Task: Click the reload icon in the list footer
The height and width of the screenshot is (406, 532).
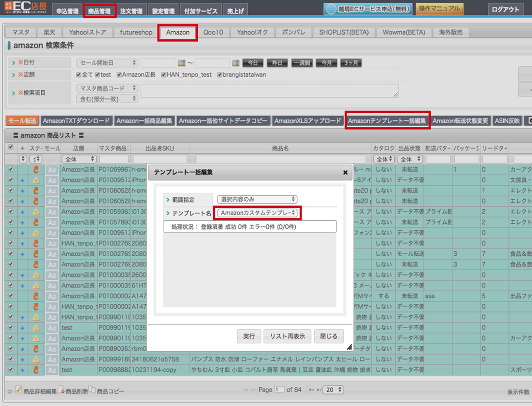Action: click(10, 391)
